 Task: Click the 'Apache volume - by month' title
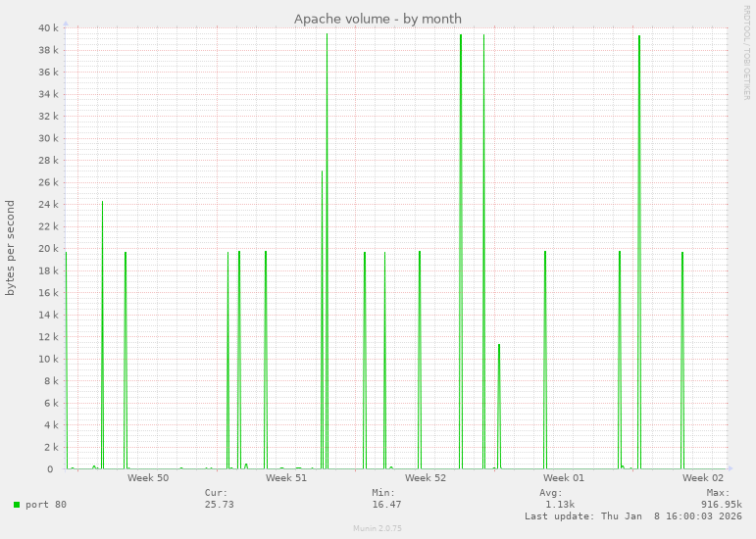tap(378, 19)
